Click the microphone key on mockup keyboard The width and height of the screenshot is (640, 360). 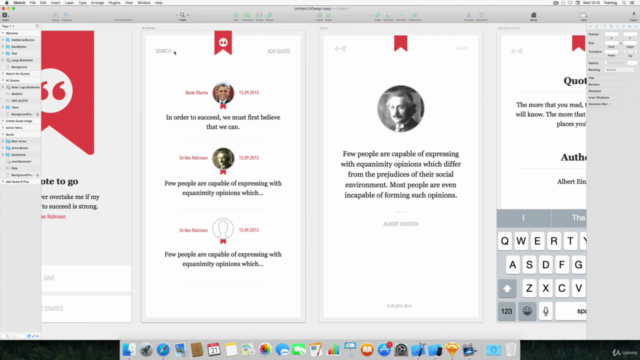546,311
